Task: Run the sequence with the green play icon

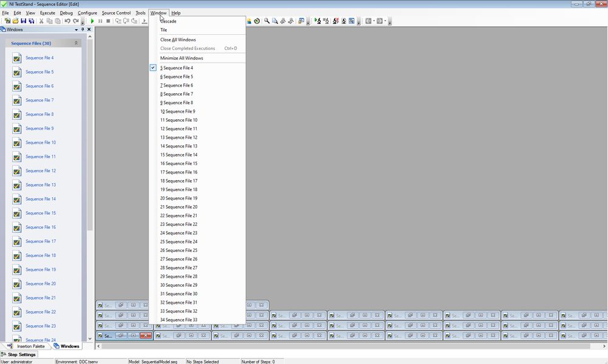Action: (93, 21)
